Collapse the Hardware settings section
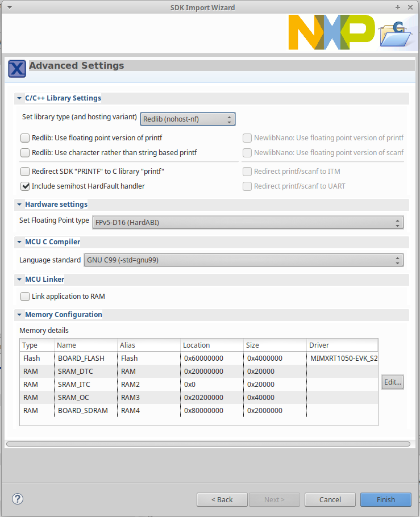This screenshot has width=420, height=517. (x=19, y=205)
